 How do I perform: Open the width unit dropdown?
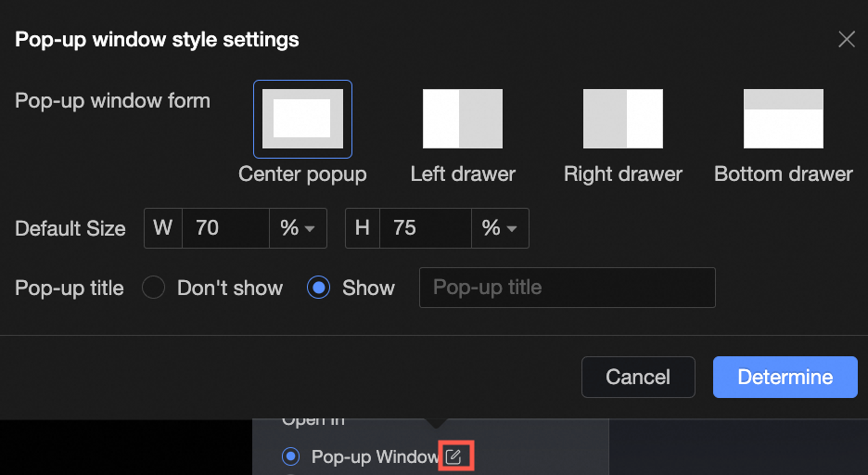pos(298,228)
